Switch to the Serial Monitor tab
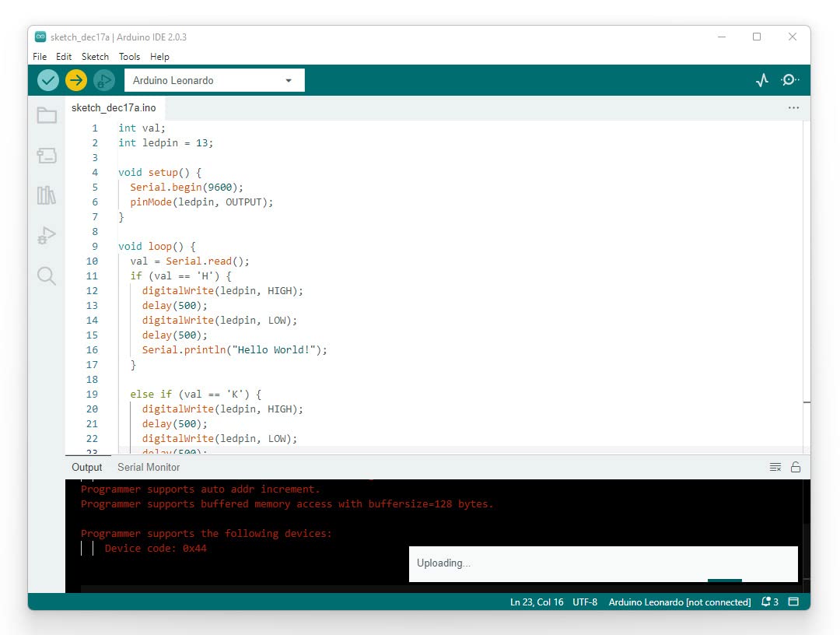This screenshot has width=840, height=635. tap(149, 467)
